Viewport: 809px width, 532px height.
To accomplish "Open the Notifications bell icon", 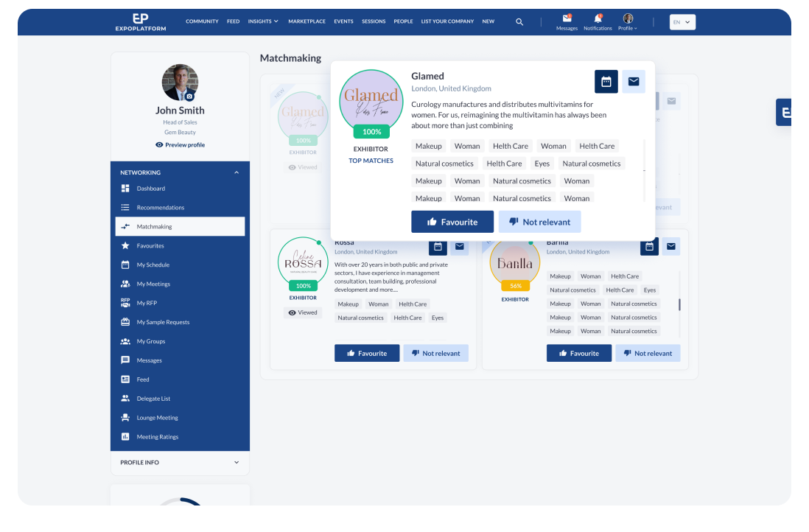I will click(598, 18).
